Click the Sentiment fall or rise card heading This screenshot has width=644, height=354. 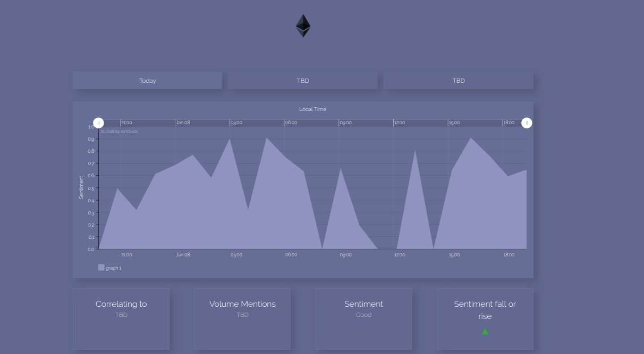coord(485,310)
